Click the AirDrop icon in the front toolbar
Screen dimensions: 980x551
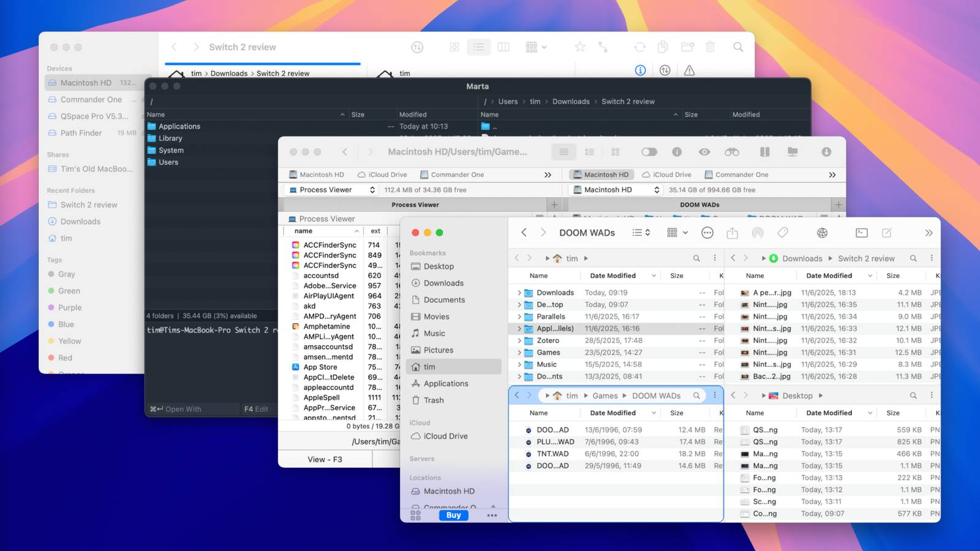click(758, 233)
